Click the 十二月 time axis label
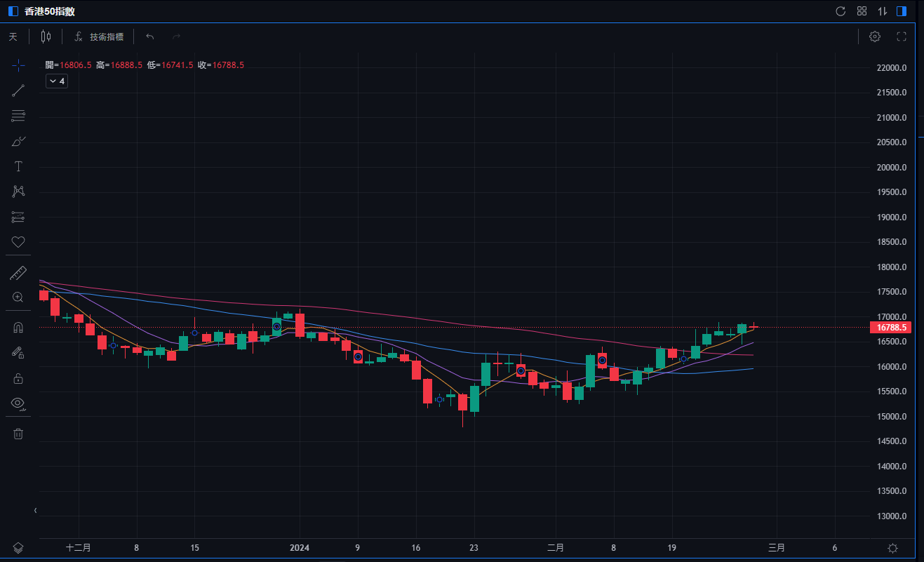The height and width of the screenshot is (562, 924). 79,548
